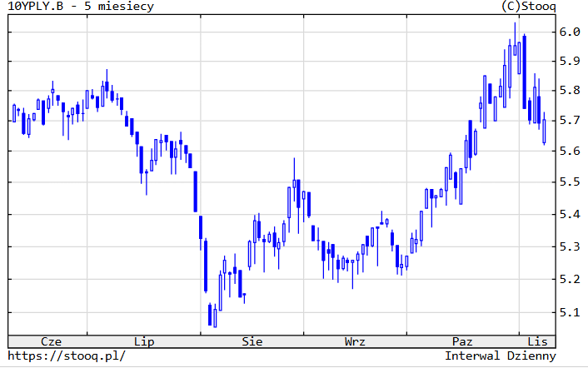The height and width of the screenshot is (368, 588).
Task: Click the 5.5 value on price axis
Action: (x=570, y=182)
